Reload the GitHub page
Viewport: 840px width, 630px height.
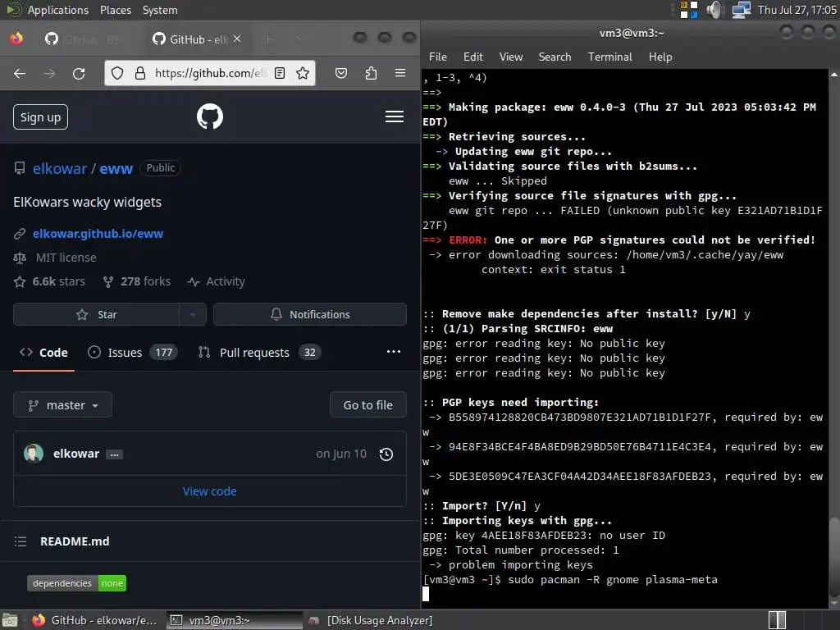point(79,73)
